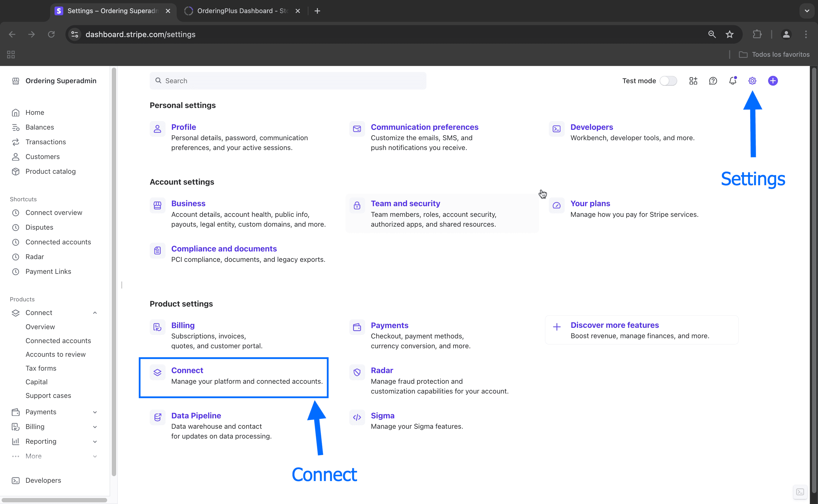The width and height of the screenshot is (818, 504).
Task: Click the browser address bar URL
Action: coord(140,34)
